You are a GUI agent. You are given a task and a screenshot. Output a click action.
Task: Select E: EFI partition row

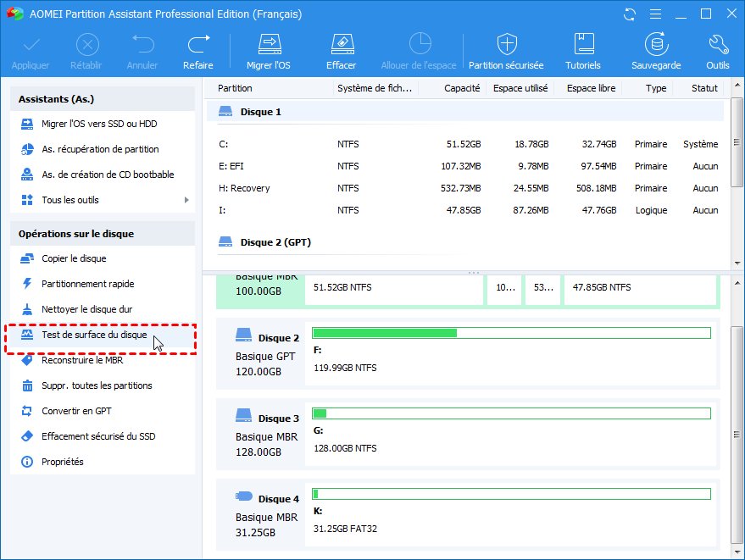465,166
